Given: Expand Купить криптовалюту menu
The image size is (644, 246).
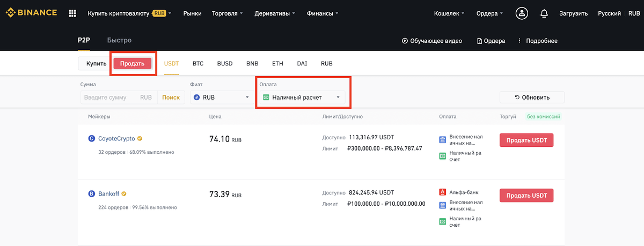Looking at the screenshot, I should tap(129, 13).
